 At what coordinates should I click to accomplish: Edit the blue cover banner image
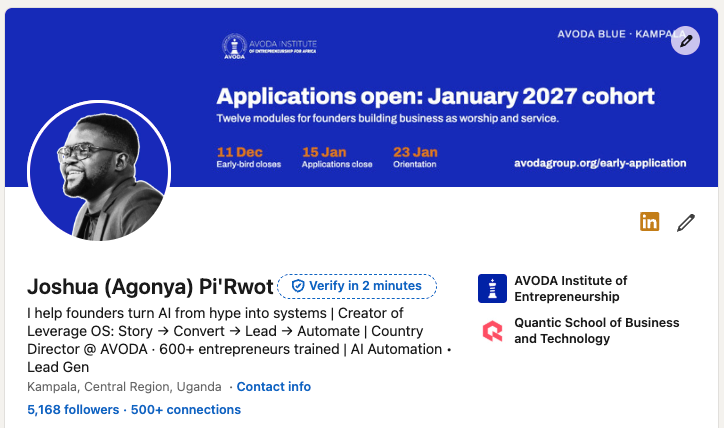685,41
